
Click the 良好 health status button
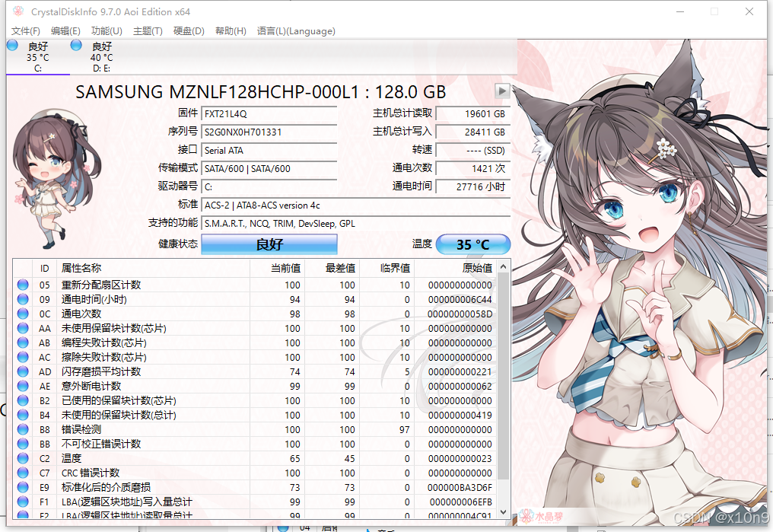click(x=269, y=244)
